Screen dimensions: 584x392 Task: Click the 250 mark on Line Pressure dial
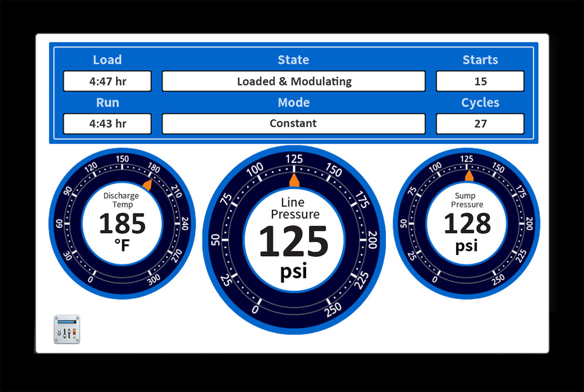(x=333, y=309)
